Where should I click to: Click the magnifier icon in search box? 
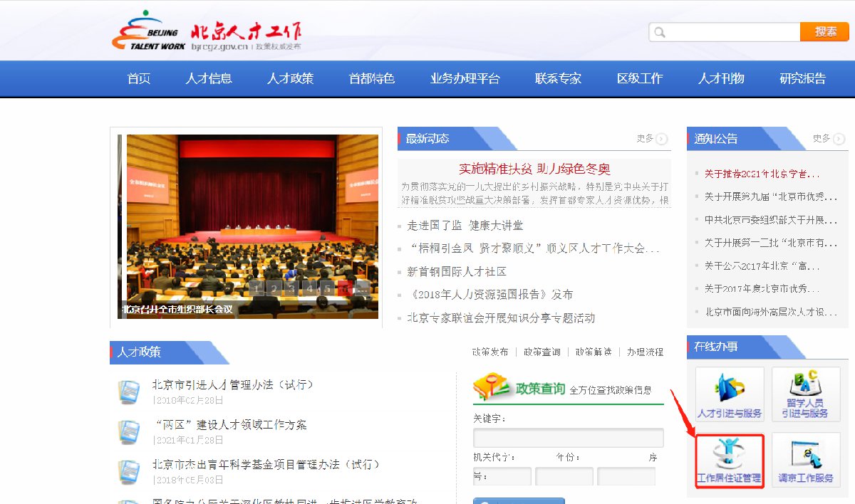[660, 32]
